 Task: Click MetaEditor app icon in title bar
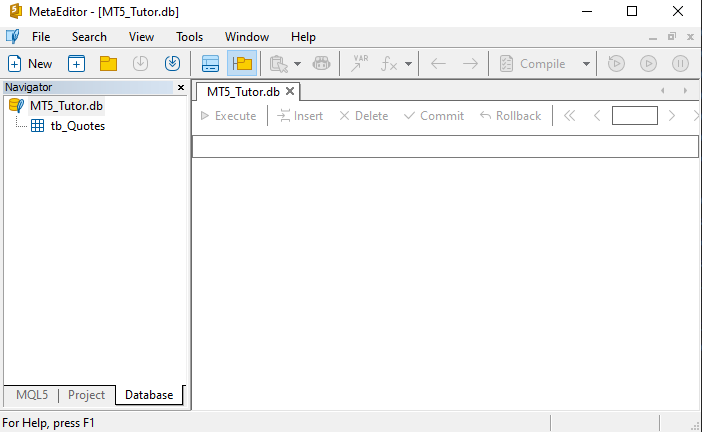(x=16, y=11)
